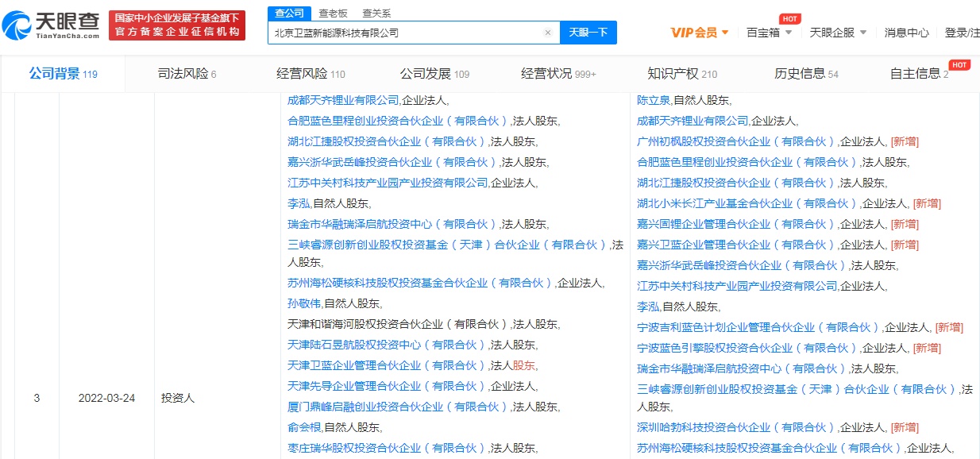Open the 天眼企服 dropdown menu
Viewport: 980px width, 459px height.
coord(838,33)
